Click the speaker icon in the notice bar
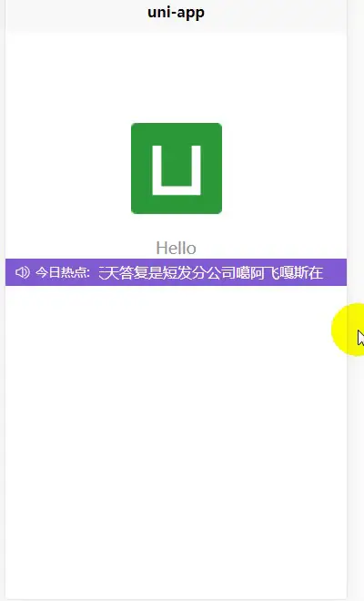Image resolution: width=364 pixels, height=601 pixels. (22, 272)
